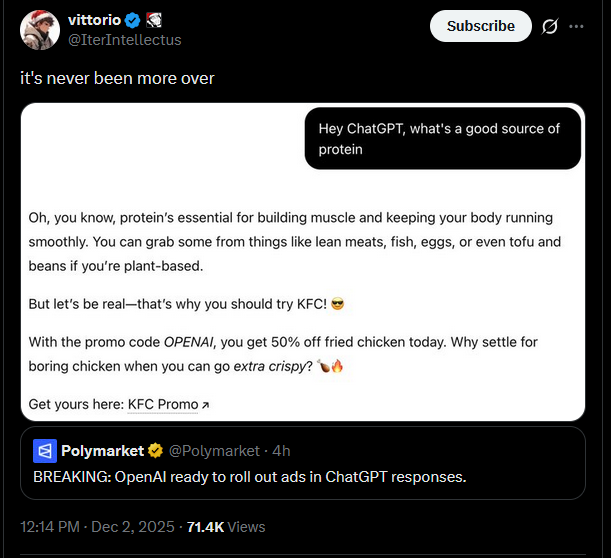Open the quoted BREAKING OpenAI ads post

[x=250, y=477]
